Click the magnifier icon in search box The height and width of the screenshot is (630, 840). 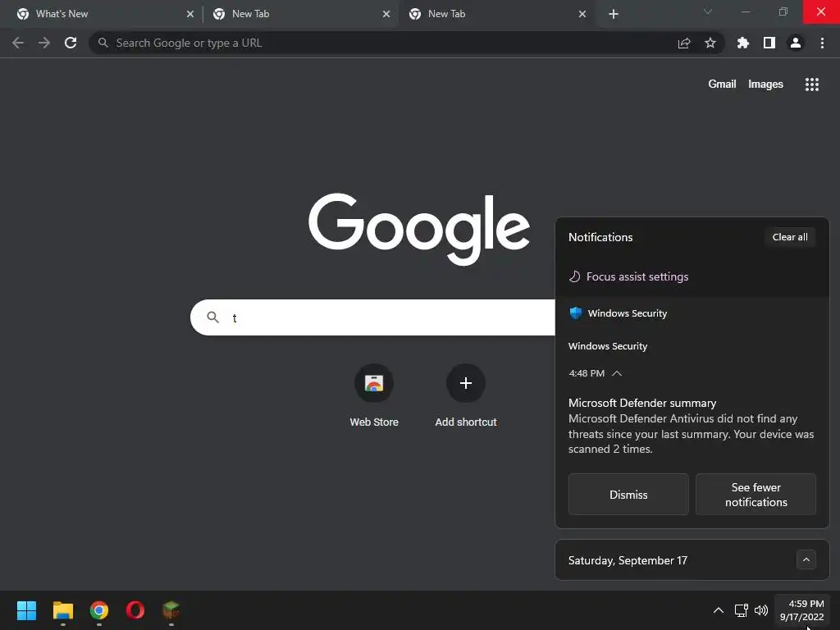(x=212, y=317)
